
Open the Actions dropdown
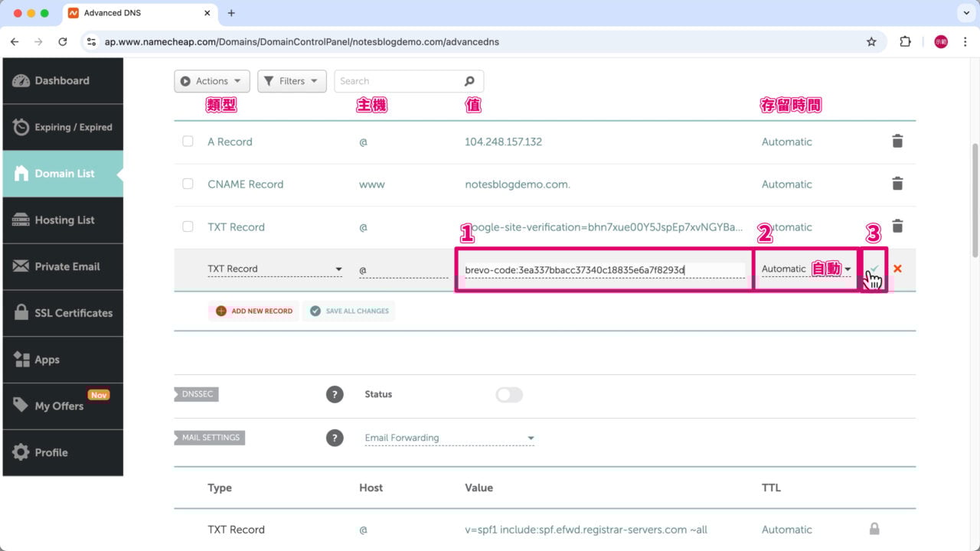coord(211,80)
